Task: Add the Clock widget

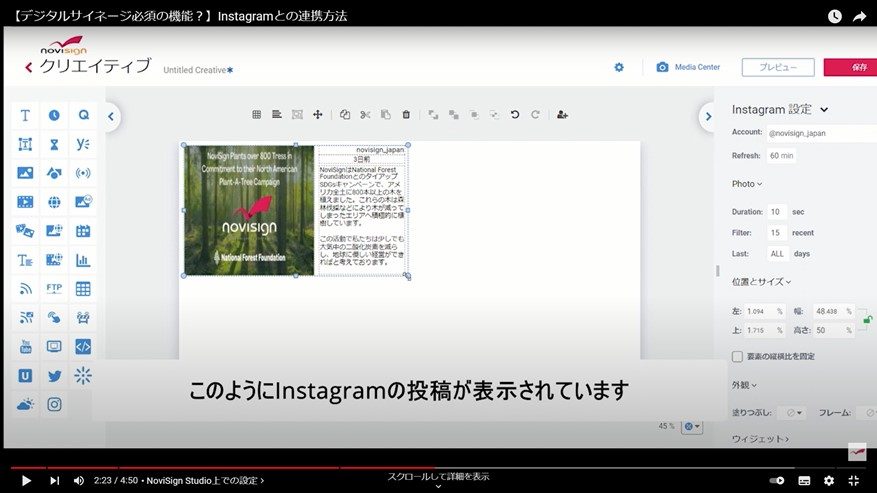Action: coord(54,115)
